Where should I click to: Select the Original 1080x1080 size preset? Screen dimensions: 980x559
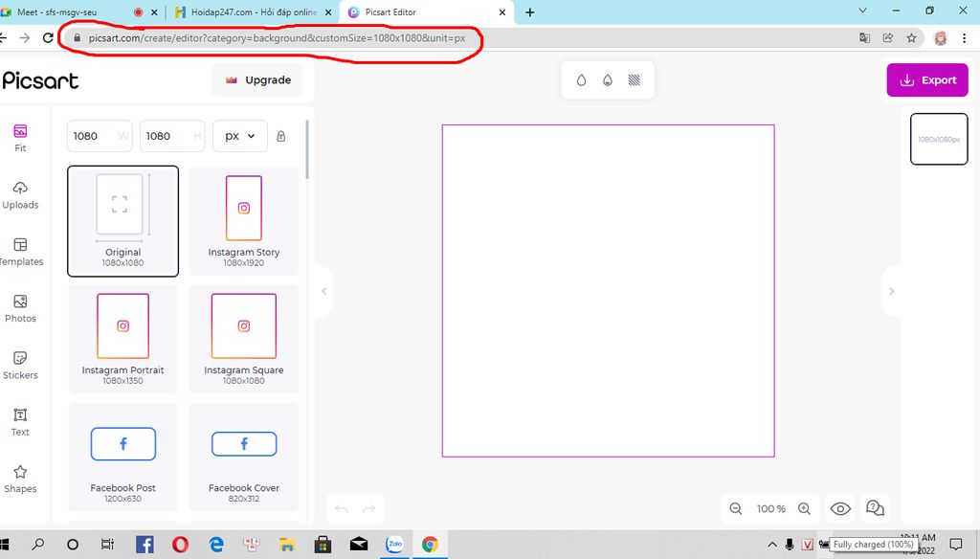123,221
